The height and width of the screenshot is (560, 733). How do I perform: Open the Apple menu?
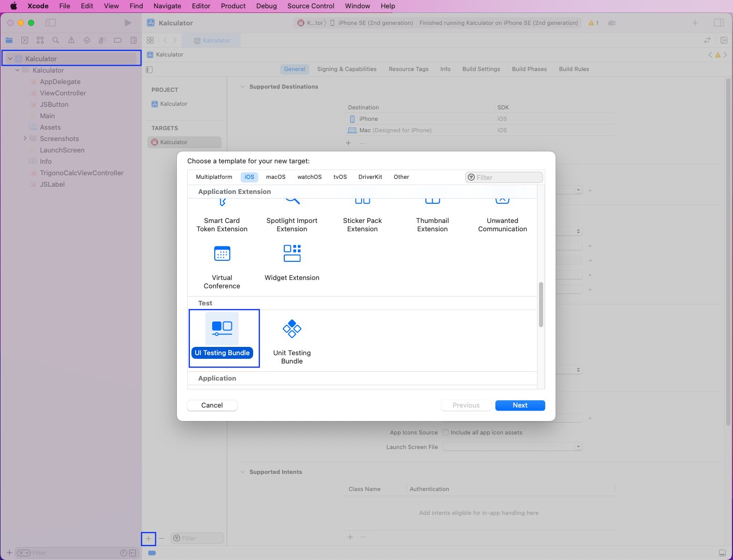[x=14, y=6]
